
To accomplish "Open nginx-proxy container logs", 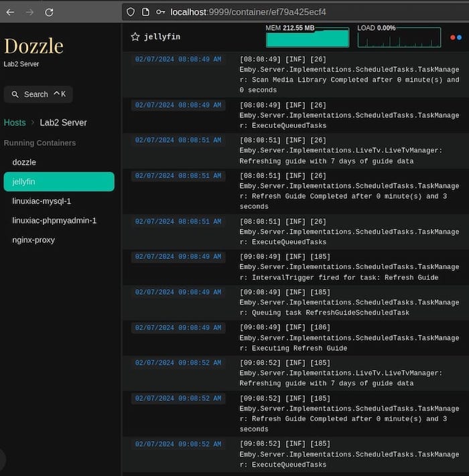I will tap(59, 240).
